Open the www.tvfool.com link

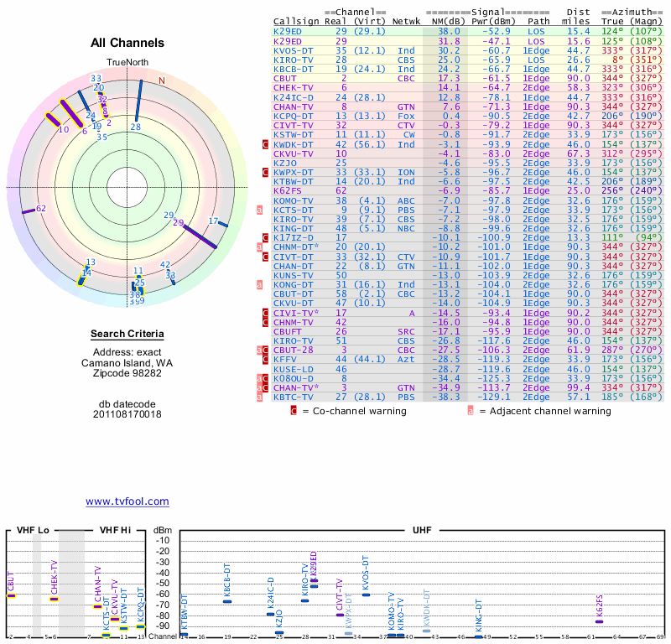(x=127, y=501)
